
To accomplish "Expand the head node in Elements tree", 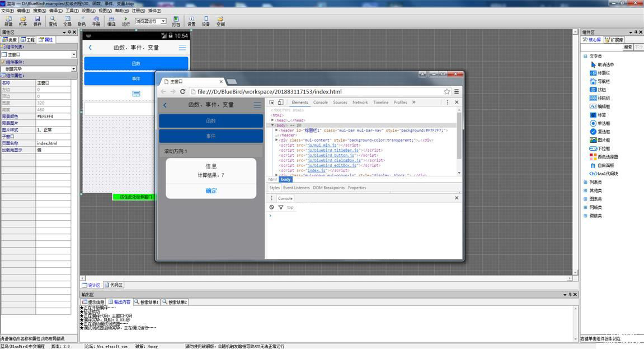I will pyautogui.click(x=272, y=120).
